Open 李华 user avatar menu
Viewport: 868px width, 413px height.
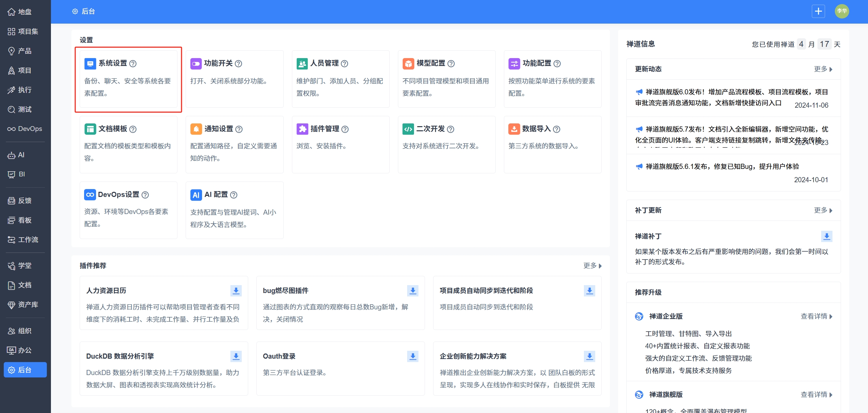842,11
